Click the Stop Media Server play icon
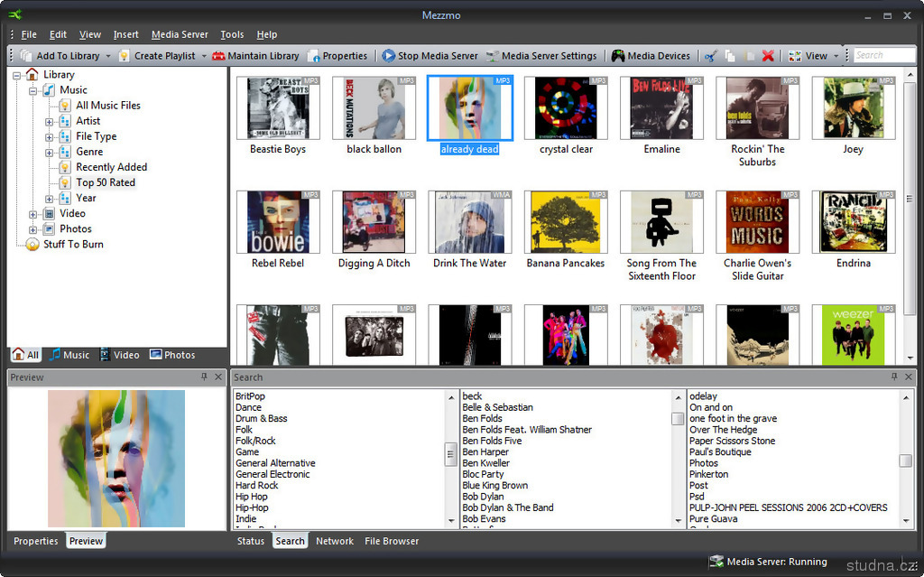 pyautogui.click(x=389, y=56)
